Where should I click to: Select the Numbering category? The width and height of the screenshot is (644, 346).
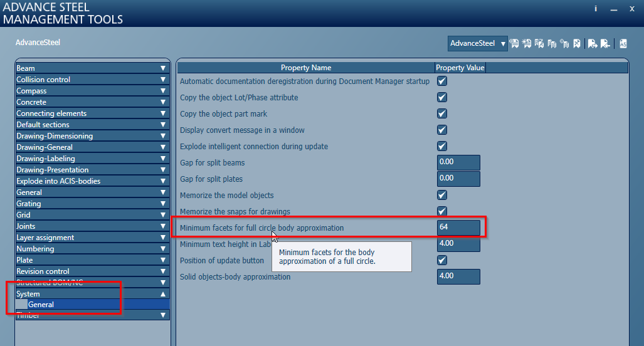click(x=92, y=249)
